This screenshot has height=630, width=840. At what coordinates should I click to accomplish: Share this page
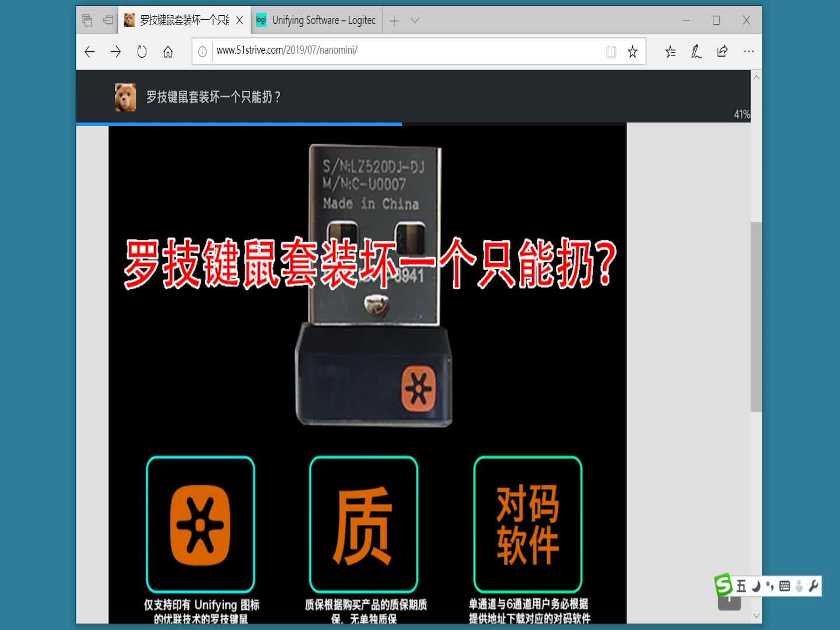[x=722, y=52]
